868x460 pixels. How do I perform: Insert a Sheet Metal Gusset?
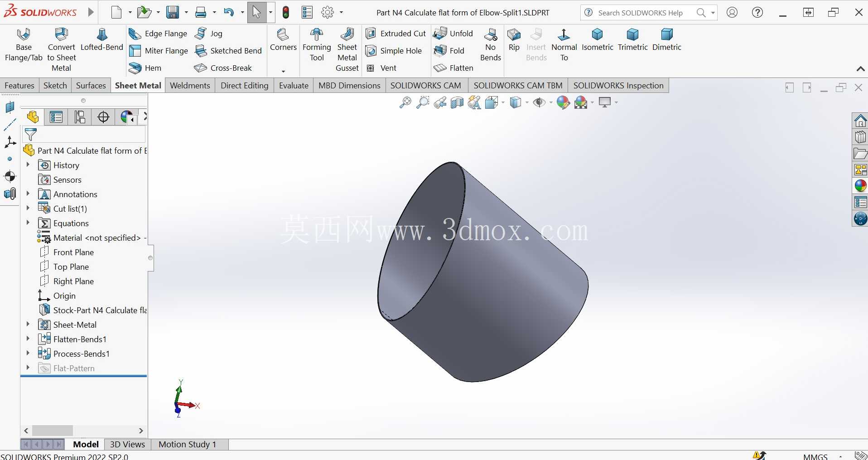[x=347, y=50]
